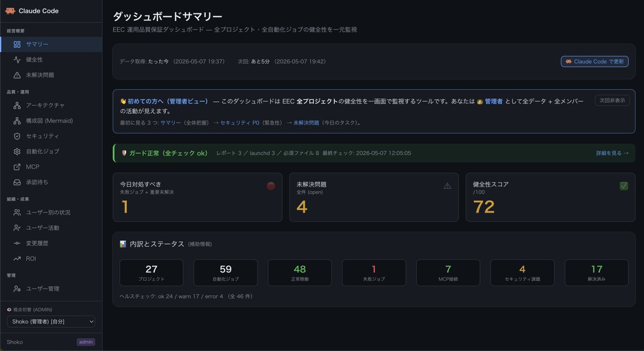This screenshot has height=351, width=644.
Task: Click the 59 自動化ジョブ stat tile
Action: pos(225,273)
